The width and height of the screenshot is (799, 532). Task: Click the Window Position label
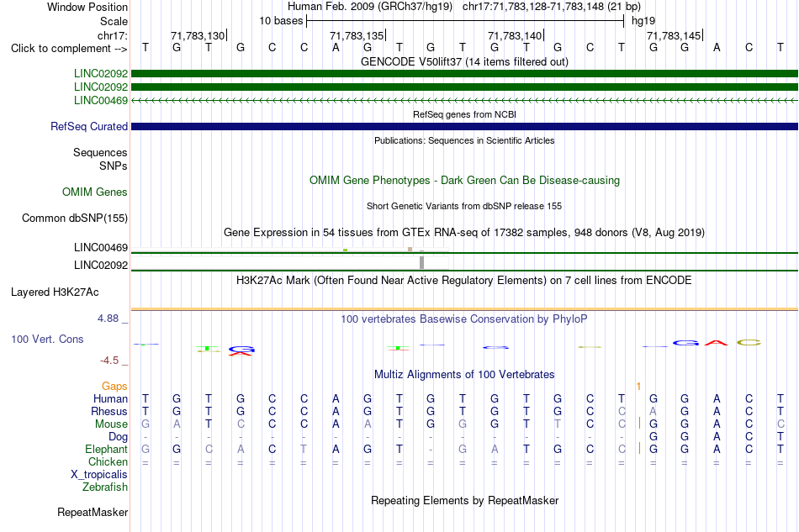pyautogui.click(x=87, y=7)
